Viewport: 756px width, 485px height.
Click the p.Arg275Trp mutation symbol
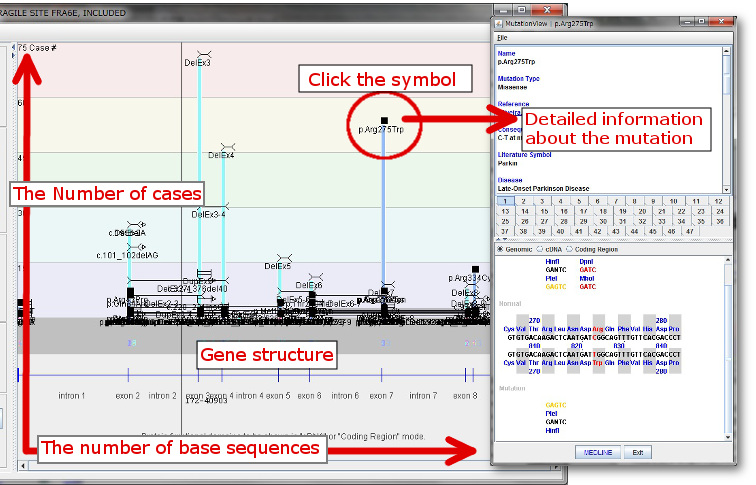[384, 120]
